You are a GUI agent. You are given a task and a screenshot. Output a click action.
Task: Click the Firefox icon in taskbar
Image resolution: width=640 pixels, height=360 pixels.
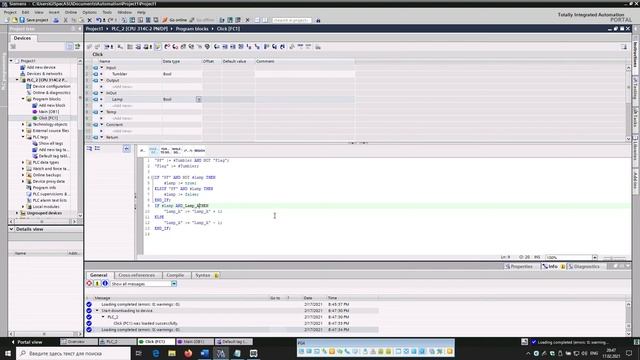188,353
